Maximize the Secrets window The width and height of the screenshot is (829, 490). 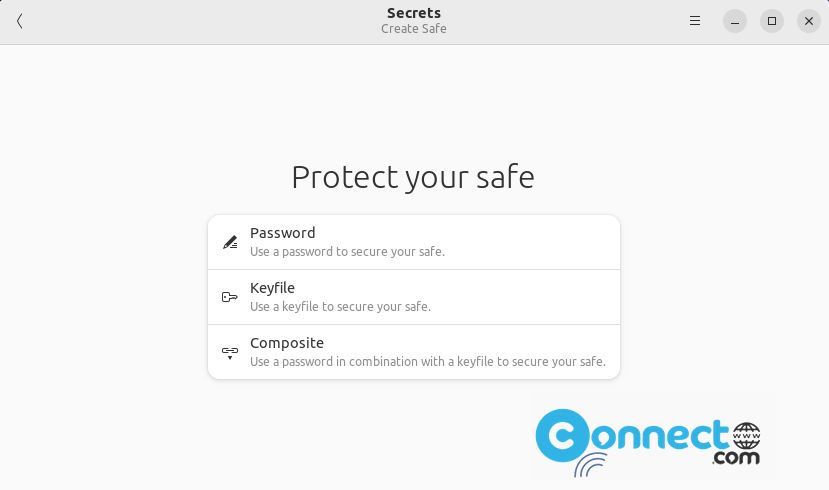772,21
